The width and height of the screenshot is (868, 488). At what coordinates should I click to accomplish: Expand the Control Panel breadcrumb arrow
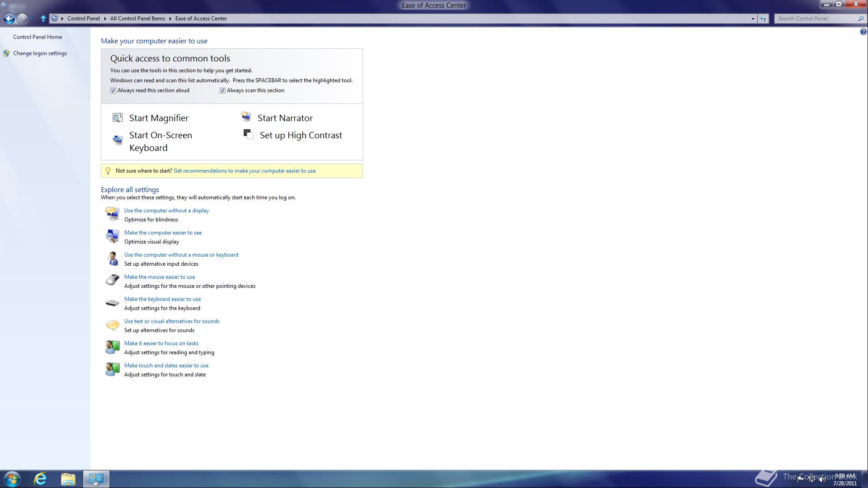point(105,19)
